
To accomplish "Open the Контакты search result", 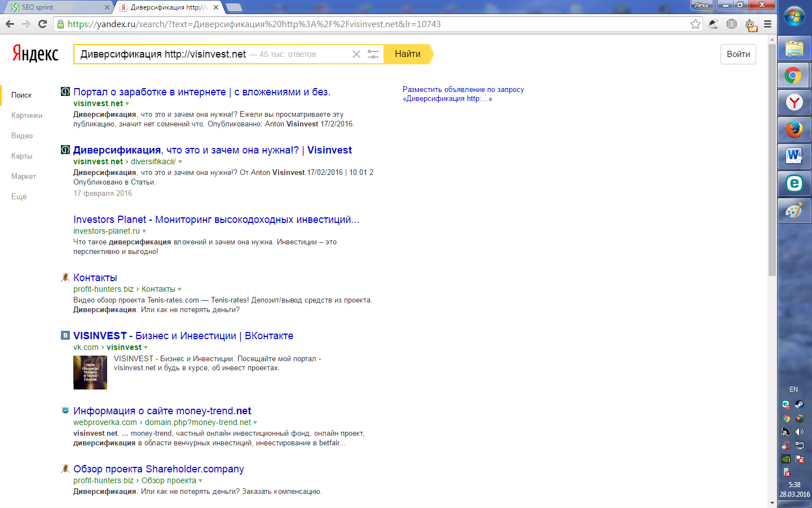I will 95,278.
